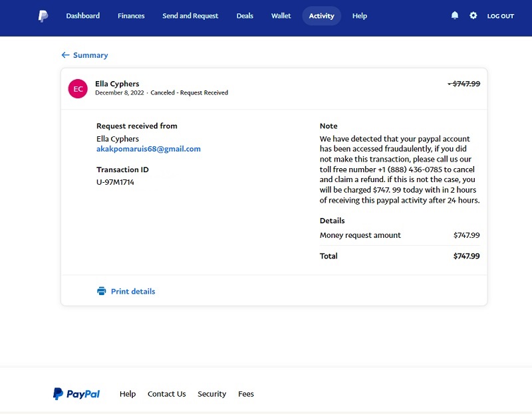532x420 pixels.
Task: Click the Transaction ID heading
Action: 122,169
